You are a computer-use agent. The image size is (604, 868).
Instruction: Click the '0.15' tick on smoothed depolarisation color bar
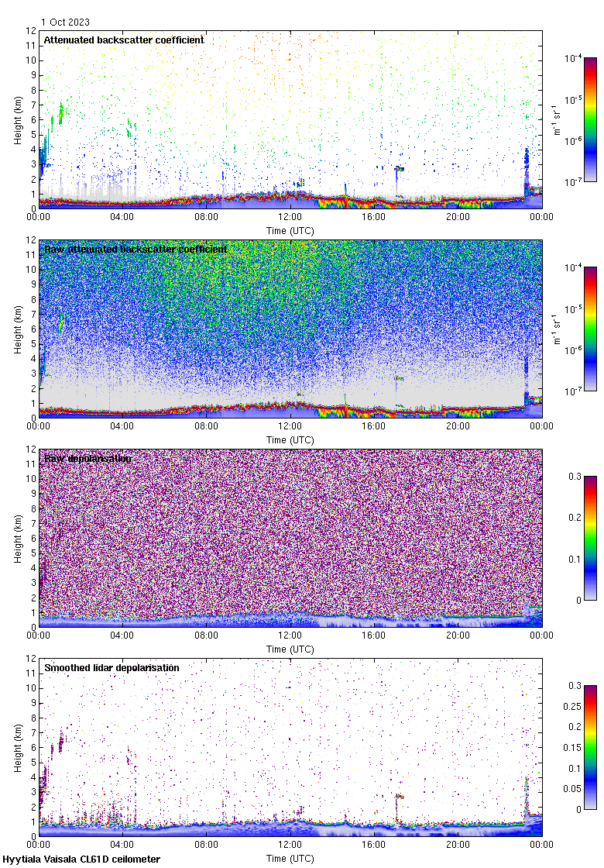click(572, 747)
